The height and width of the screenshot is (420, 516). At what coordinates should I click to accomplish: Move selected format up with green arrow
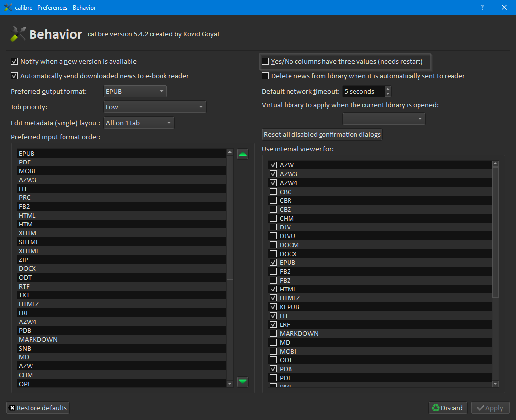242,154
